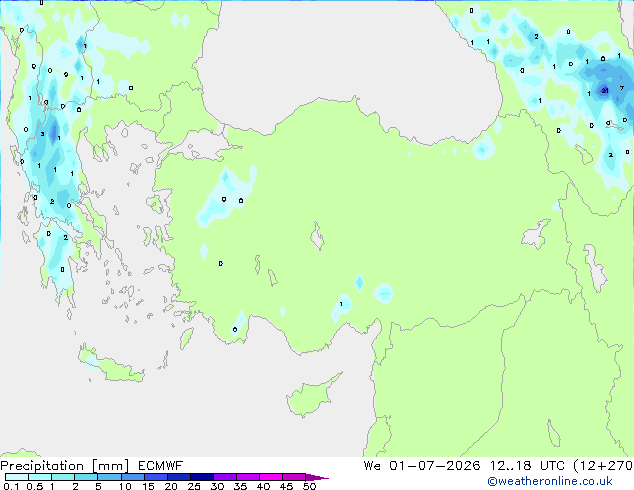Screen dimensions: 634x490
Task: Select the 30–35 mm purple legend swatch
Action: coord(225,477)
